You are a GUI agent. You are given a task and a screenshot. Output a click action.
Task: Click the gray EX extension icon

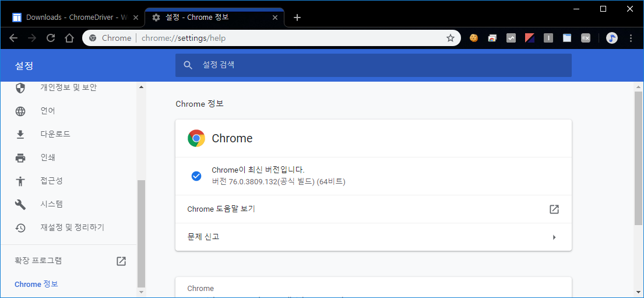[x=586, y=38]
